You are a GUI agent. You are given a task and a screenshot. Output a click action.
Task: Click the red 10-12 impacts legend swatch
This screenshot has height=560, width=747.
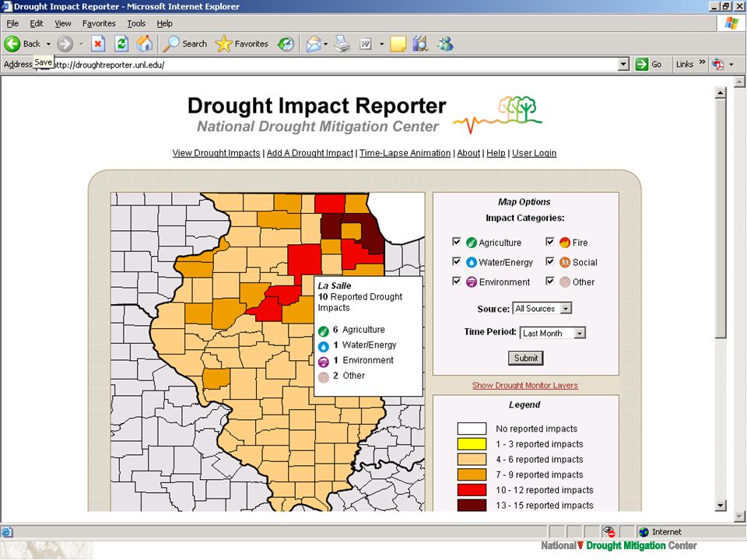(x=472, y=489)
